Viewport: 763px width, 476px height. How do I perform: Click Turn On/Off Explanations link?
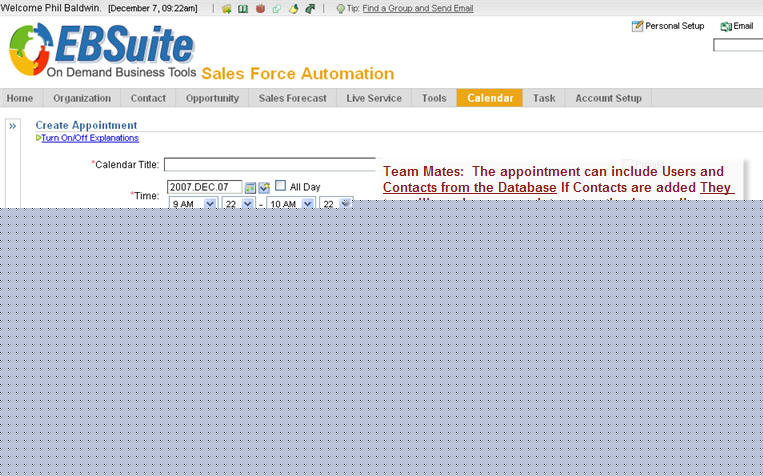coord(90,138)
